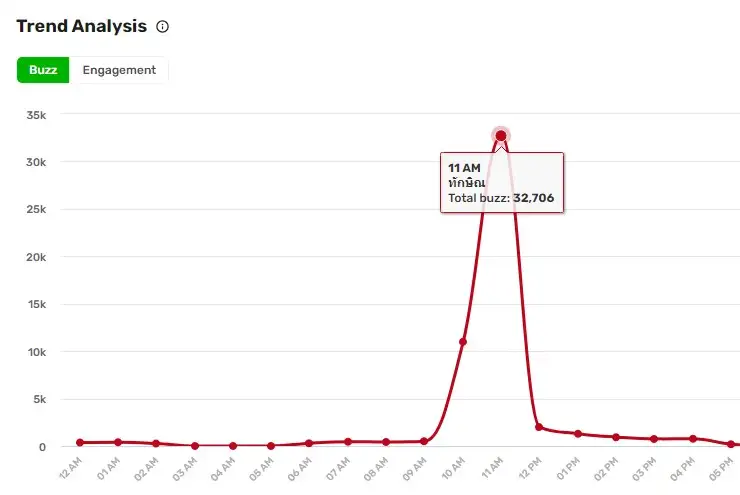Image resolution: width=740 pixels, height=495 pixels.
Task: Select the 01 PM data point
Action: 578,433
